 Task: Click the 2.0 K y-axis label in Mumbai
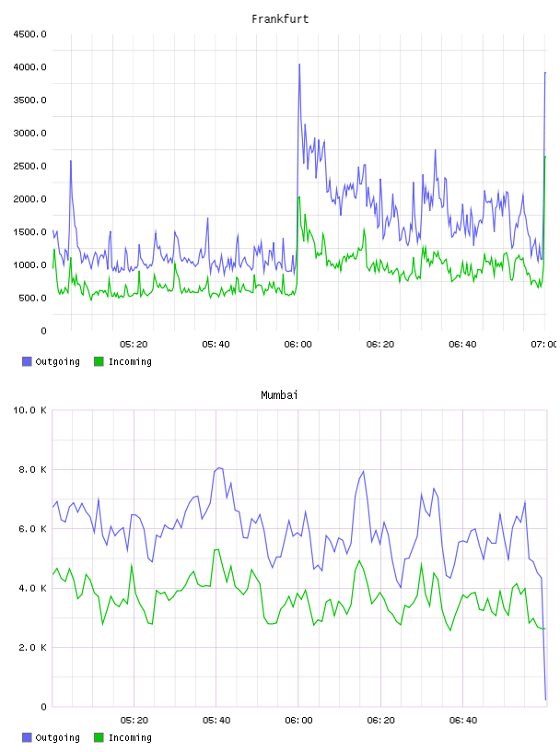point(32,648)
